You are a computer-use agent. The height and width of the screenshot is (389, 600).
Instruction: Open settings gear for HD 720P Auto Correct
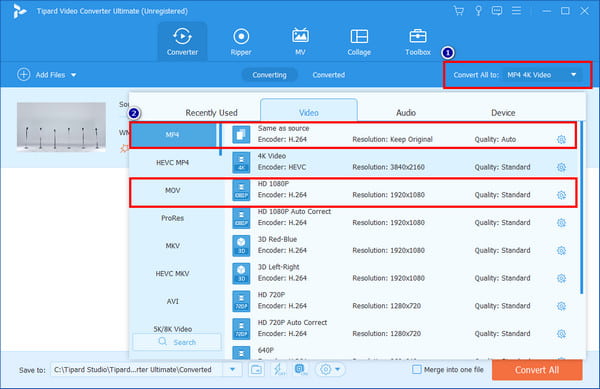point(561,334)
